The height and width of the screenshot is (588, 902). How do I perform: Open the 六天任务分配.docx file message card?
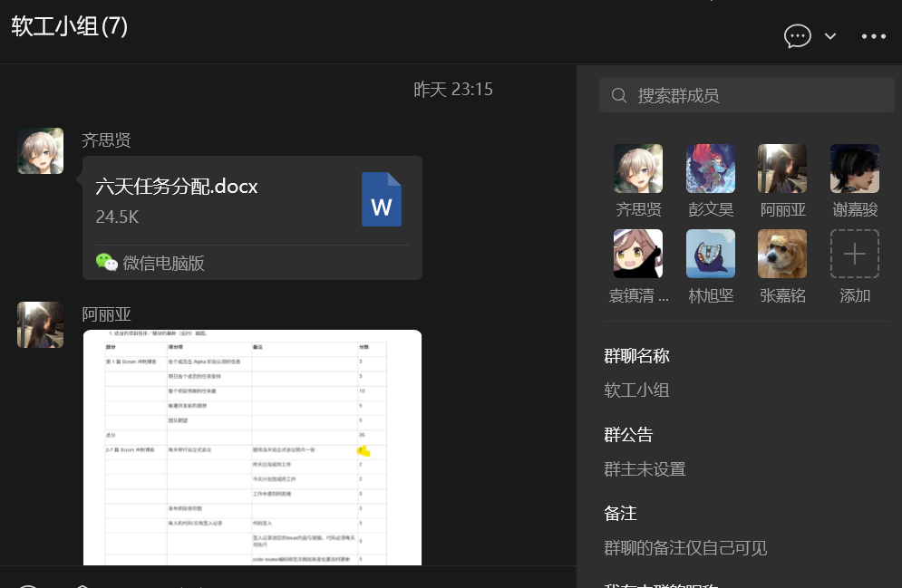(245, 217)
